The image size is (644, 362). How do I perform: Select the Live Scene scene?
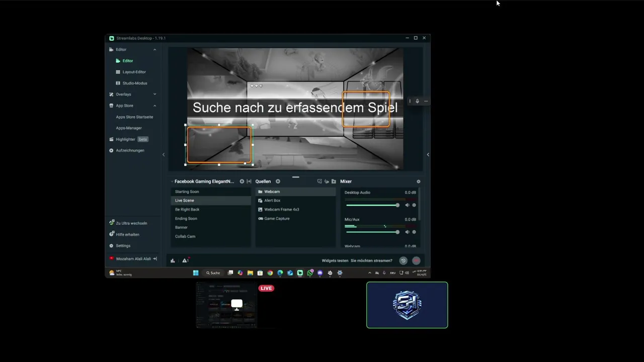pyautogui.click(x=210, y=201)
